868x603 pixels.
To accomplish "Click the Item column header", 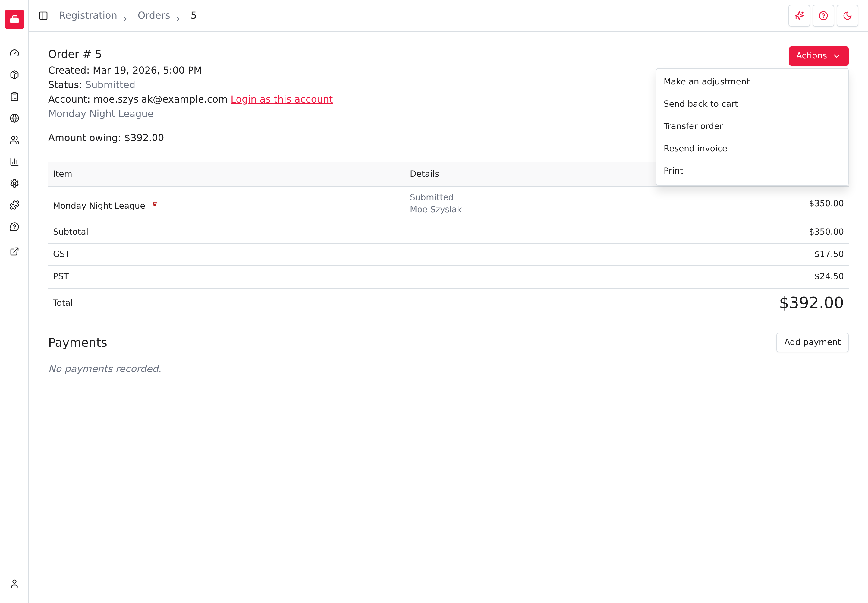I will [62, 174].
